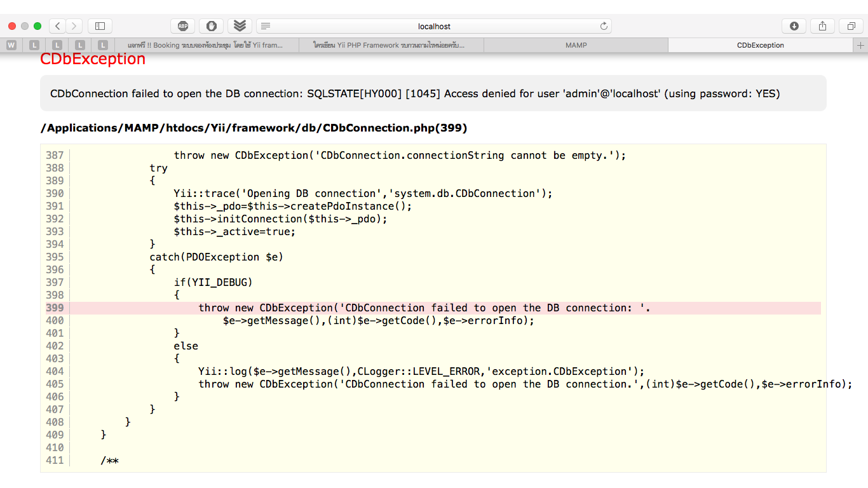The width and height of the screenshot is (868, 488).
Task: Open the stacked-layers Buffer extension
Action: [x=240, y=26]
